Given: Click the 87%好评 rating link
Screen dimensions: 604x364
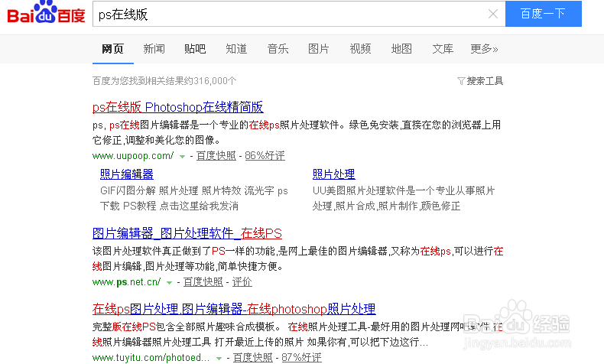Looking at the screenshot, I should [301, 357].
